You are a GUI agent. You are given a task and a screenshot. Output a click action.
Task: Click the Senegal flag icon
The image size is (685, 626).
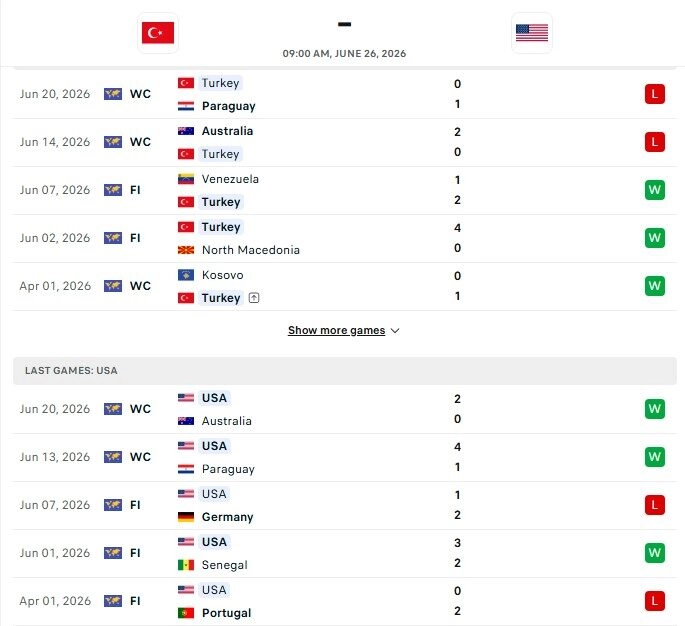pos(186,565)
